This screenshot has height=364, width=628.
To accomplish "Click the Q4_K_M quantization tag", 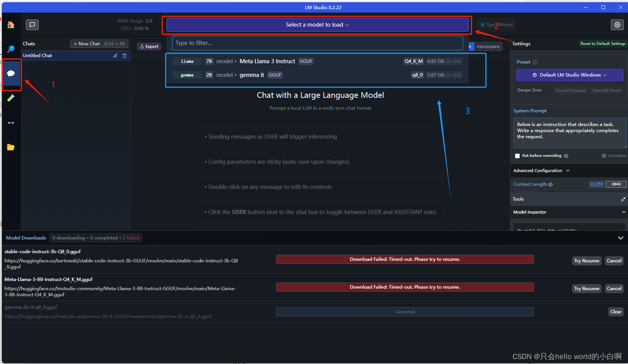I will [x=414, y=61].
